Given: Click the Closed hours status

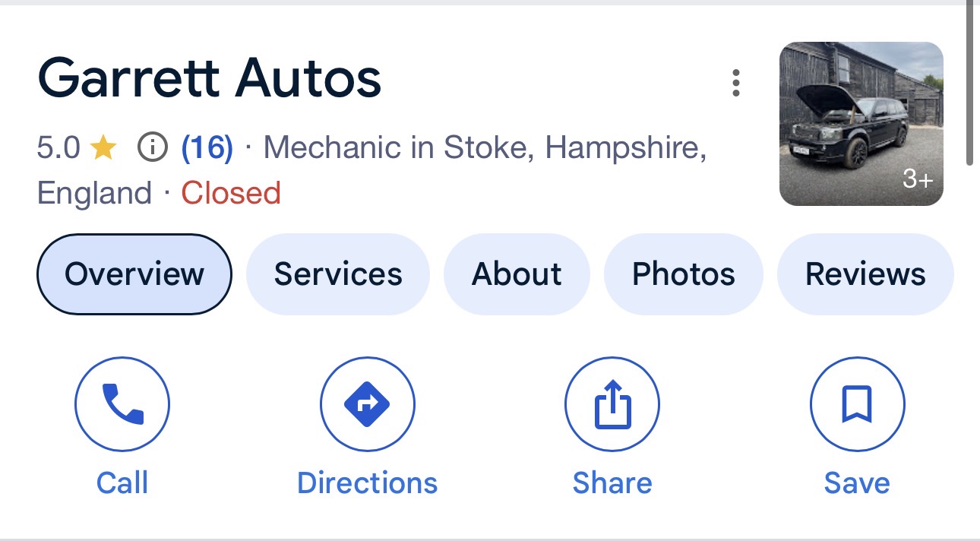Looking at the screenshot, I should pos(231,193).
